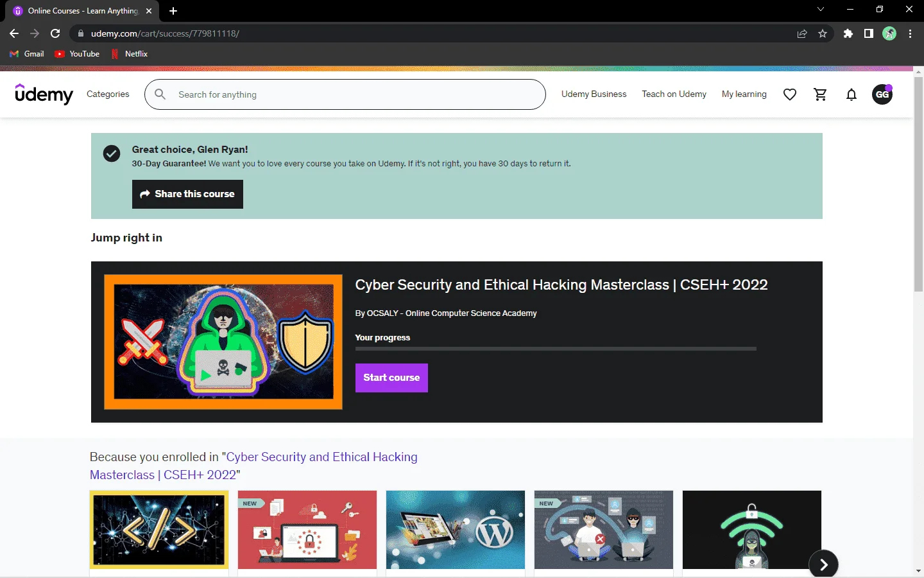Reload the page with the refresh icon
924x578 pixels.
point(55,33)
